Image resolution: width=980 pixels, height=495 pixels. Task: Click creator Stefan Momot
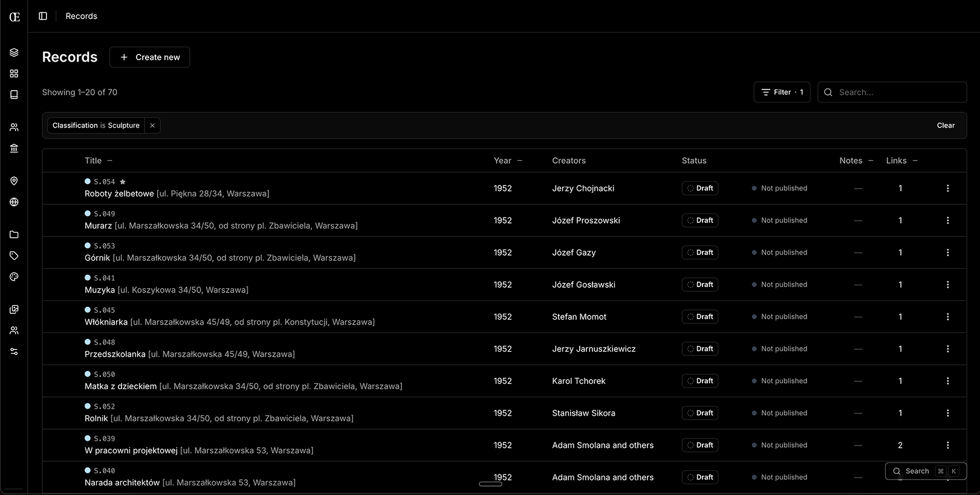coord(579,317)
